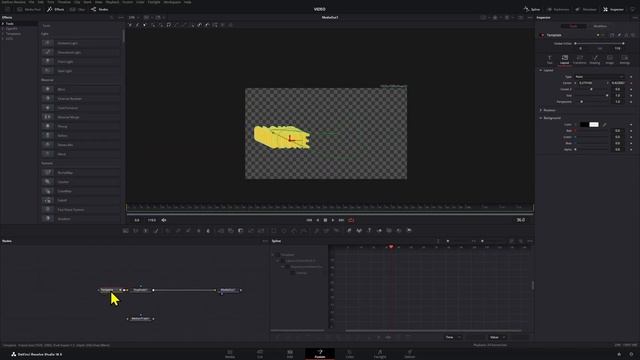
Task: Select the Ambient Light tool icon
Action: point(47,43)
